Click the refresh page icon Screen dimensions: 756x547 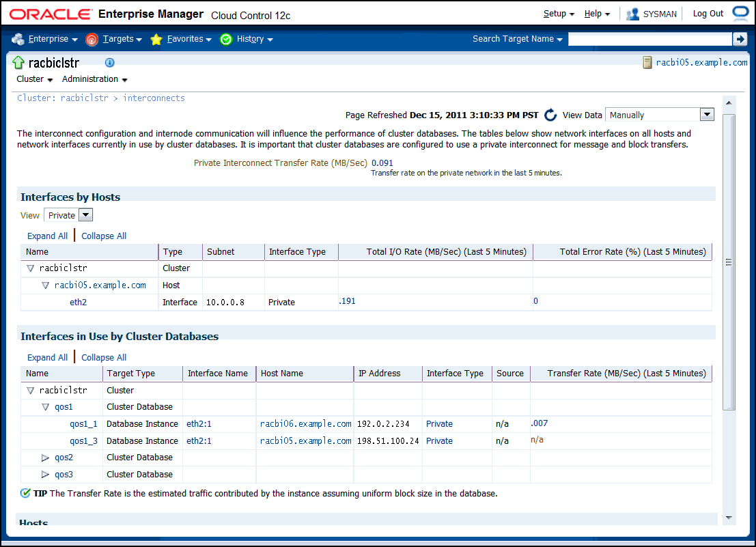point(550,115)
